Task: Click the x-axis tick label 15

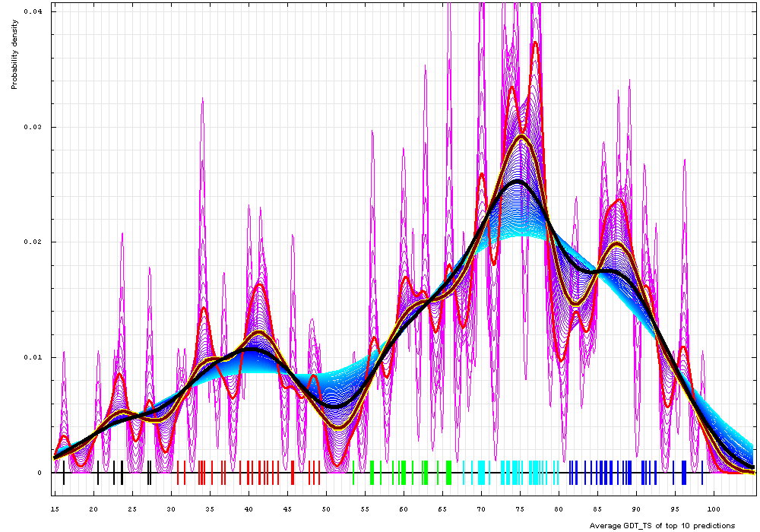Action: [x=55, y=508]
